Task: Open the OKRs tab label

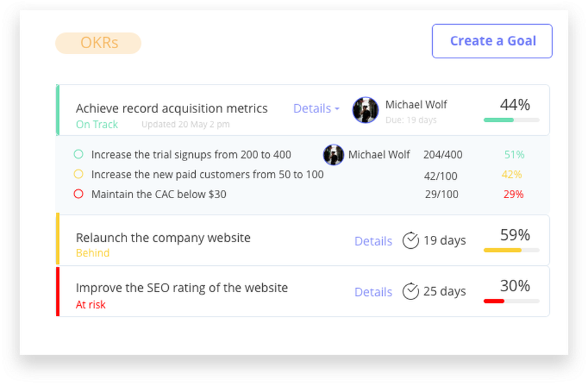Action: [98, 44]
